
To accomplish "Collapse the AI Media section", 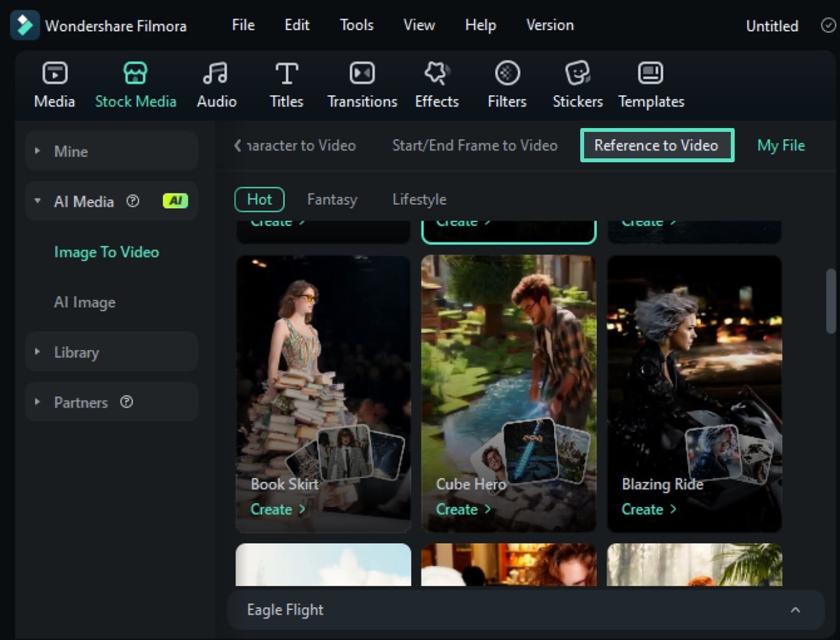I will point(37,201).
